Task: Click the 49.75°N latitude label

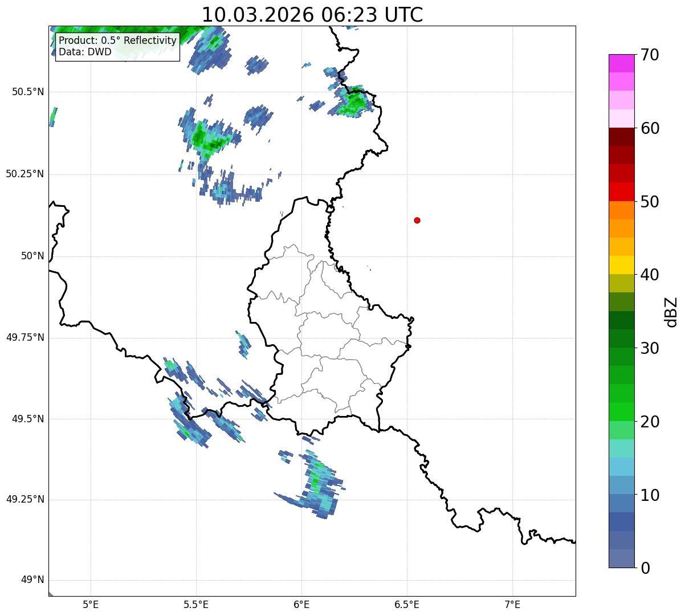Action: point(25,337)
